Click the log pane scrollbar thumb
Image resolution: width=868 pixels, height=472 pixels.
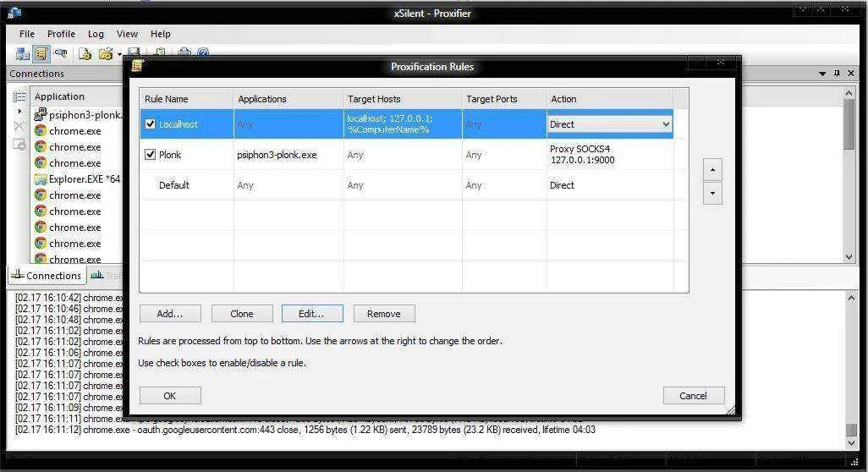(x=851, y=430)
